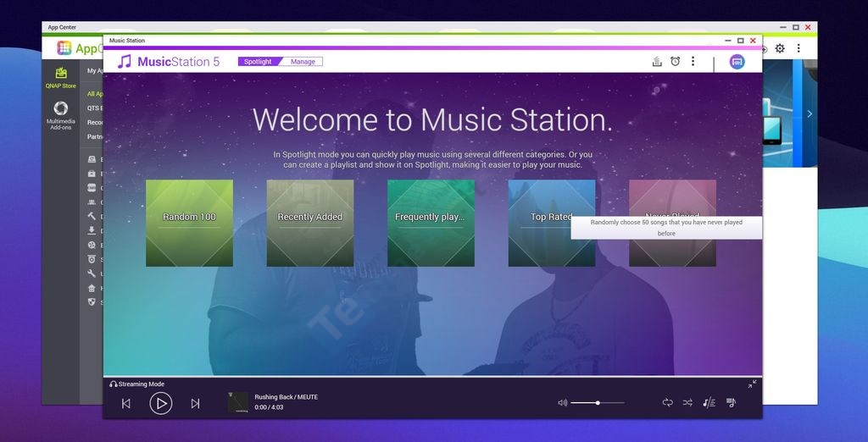Click the Streaming Mode headphone indicator
The image size is (868, 442).
(x=136, y=384)
